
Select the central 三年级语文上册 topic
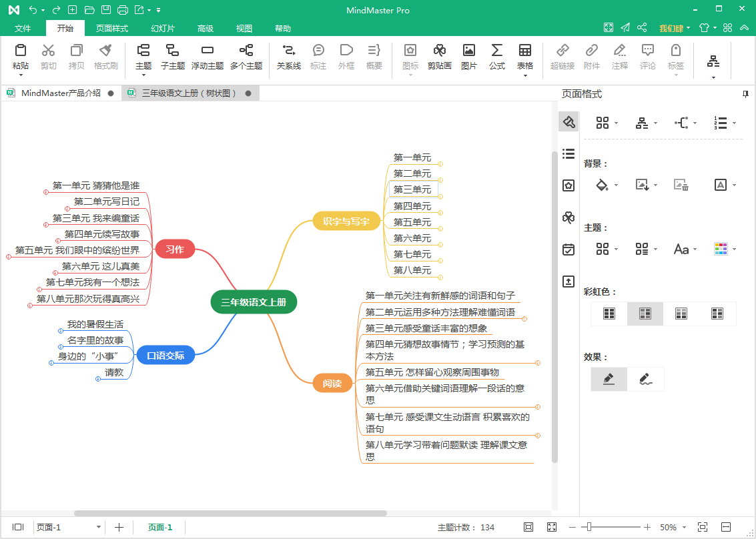click(x=254, y=302)
